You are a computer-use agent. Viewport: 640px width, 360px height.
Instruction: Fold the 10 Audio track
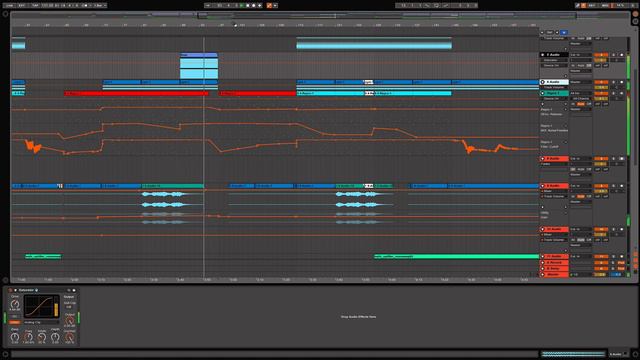pyautogui.click(x=542, y=229)
